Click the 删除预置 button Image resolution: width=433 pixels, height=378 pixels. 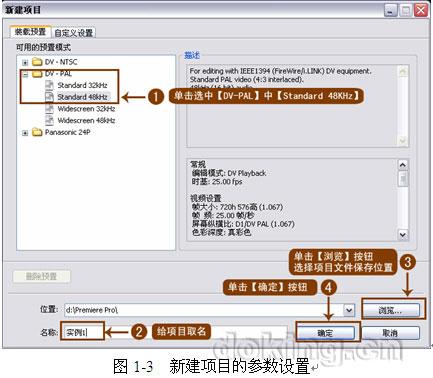42,276
